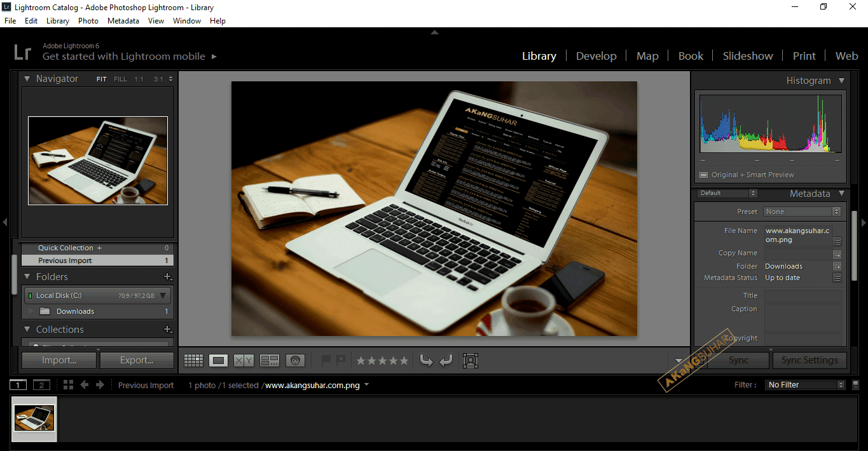Click the Sync Settings button
The image size is (868, 451).
pyautogui.click(x=809, y=360)
